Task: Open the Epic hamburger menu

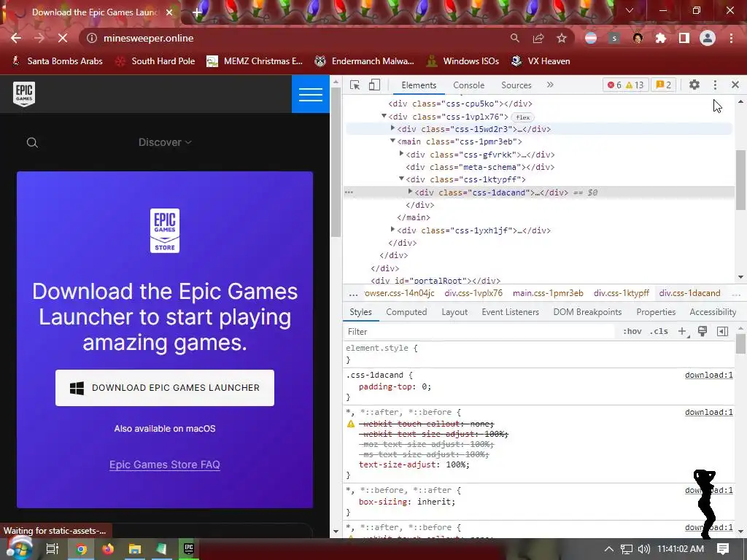Action: 311,94
